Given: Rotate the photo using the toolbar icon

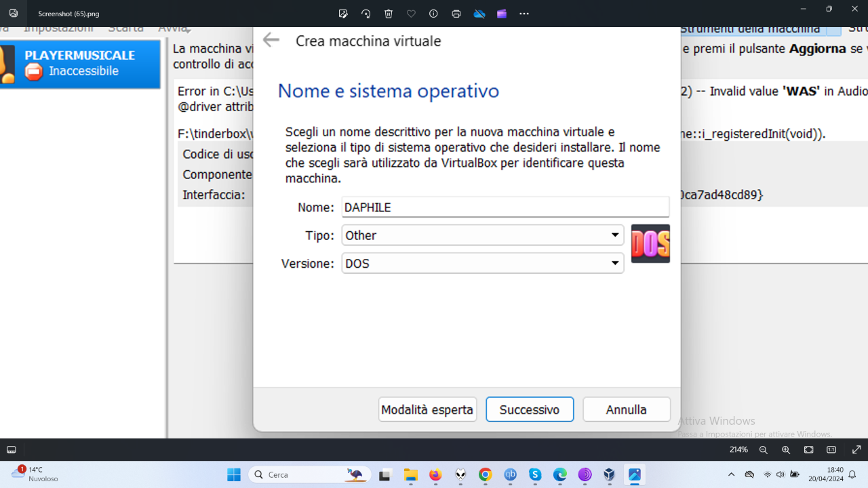Looking at the screenshot, I should (x=366, y=14).
